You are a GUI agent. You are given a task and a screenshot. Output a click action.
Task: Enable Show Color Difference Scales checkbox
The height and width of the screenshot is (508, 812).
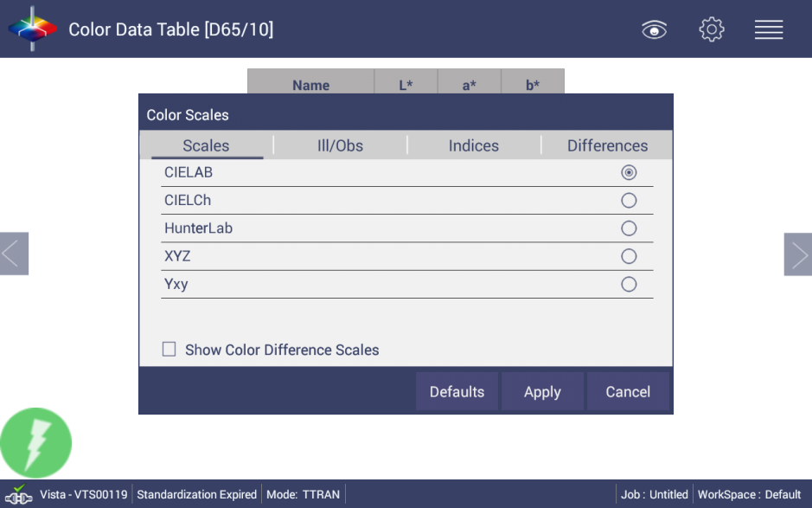click(x=169, y=350)
